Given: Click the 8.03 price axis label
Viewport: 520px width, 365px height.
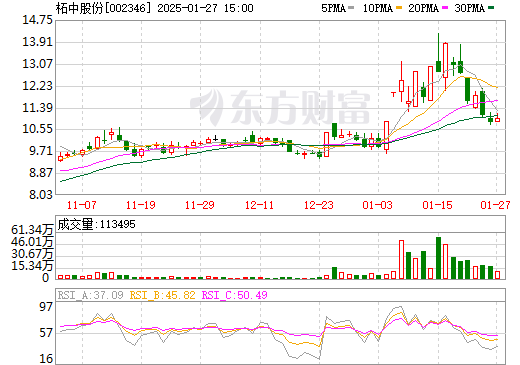Looking at the screenshot, I should (x=41, y=195).
